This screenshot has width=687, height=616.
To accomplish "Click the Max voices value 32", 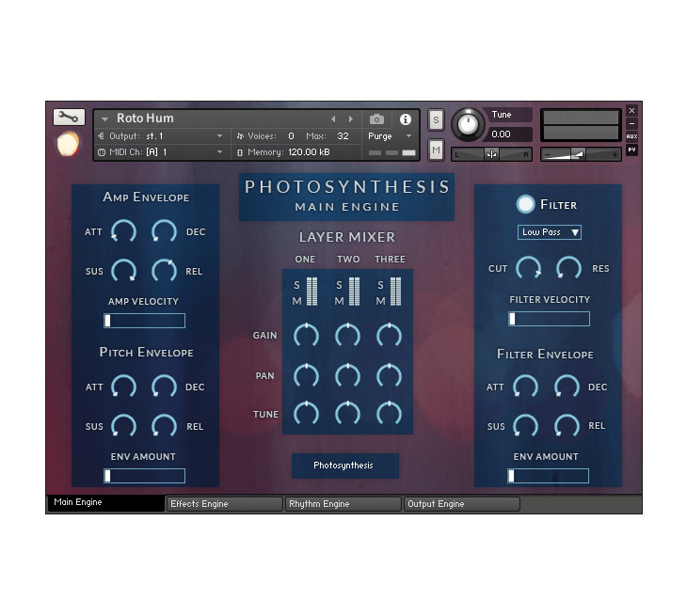I will click(x=343, y=136).
